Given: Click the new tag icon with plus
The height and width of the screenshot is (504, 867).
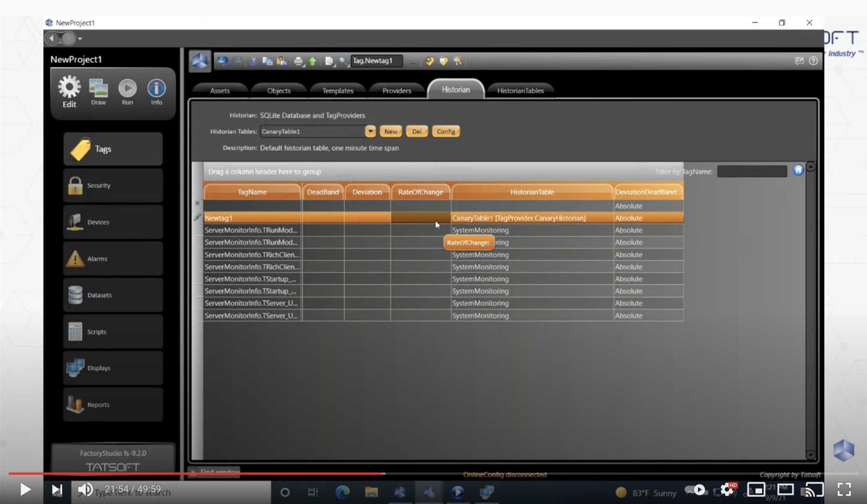Looking at the screenshot, I should 429,61.
